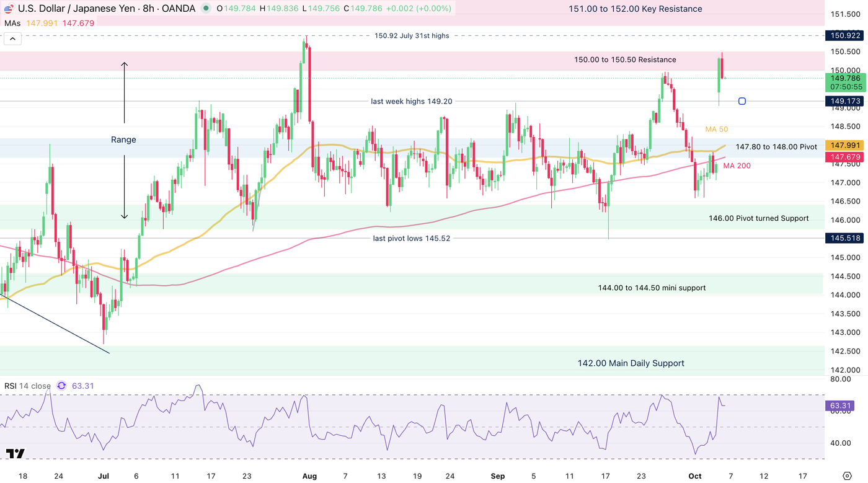The image size is (868, 483).
Task: Select the blue square marker near the 149.17 level
Action: pos(742,101)
